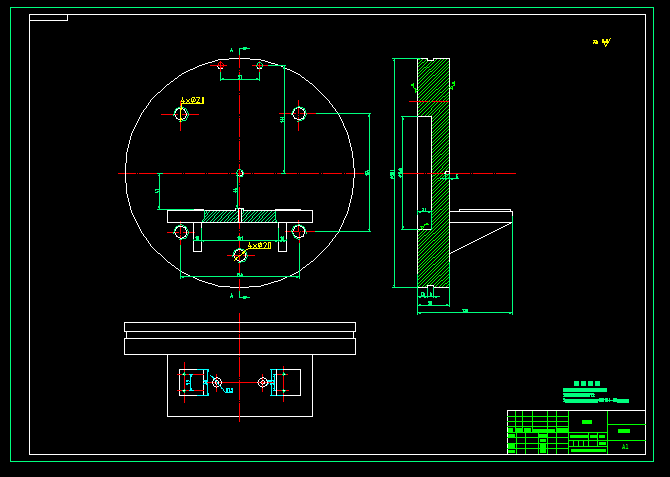
Task: Click the small empty box at the frame's top-left corner
Action: point(48,18)
